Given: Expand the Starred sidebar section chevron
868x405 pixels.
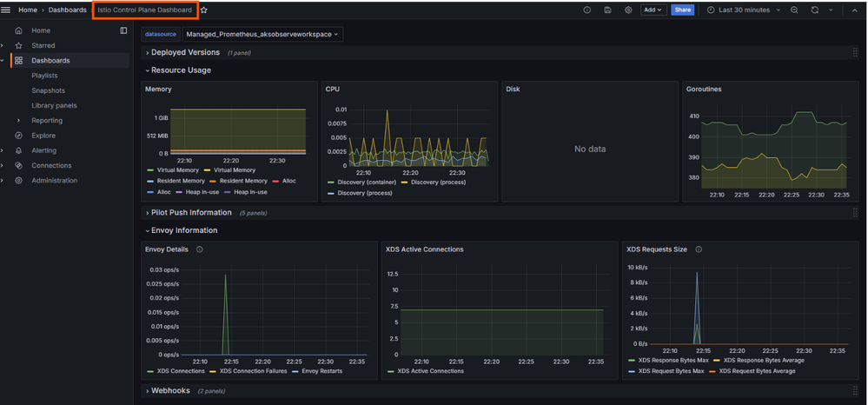Looking at the screenshot, I should 3,45.
